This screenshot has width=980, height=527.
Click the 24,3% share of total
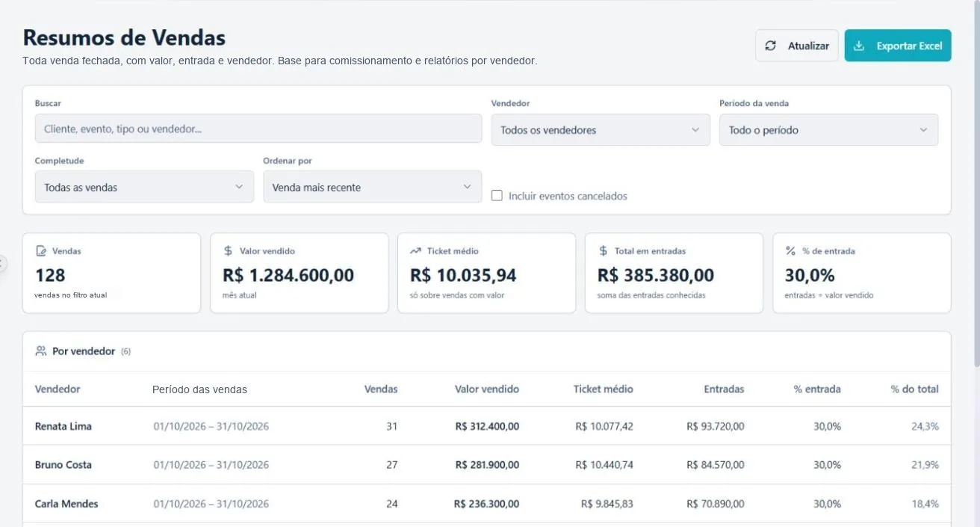point(925,426)
